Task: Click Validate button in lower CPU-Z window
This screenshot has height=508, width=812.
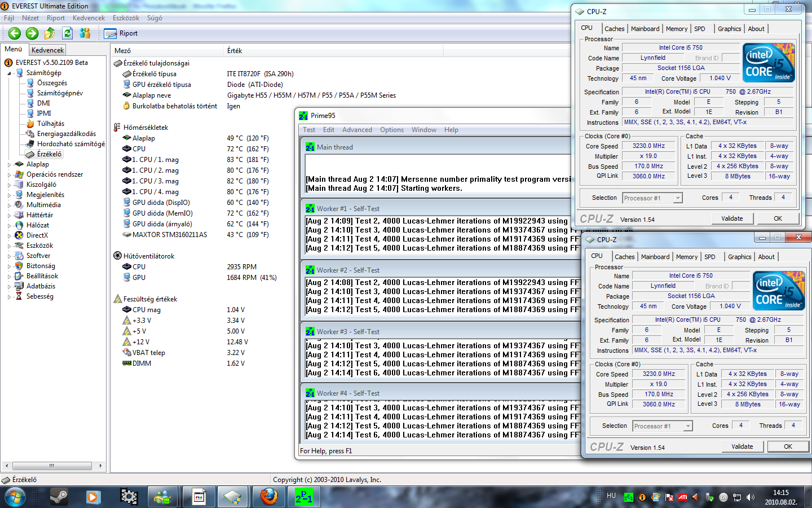Action: [742, 446]
